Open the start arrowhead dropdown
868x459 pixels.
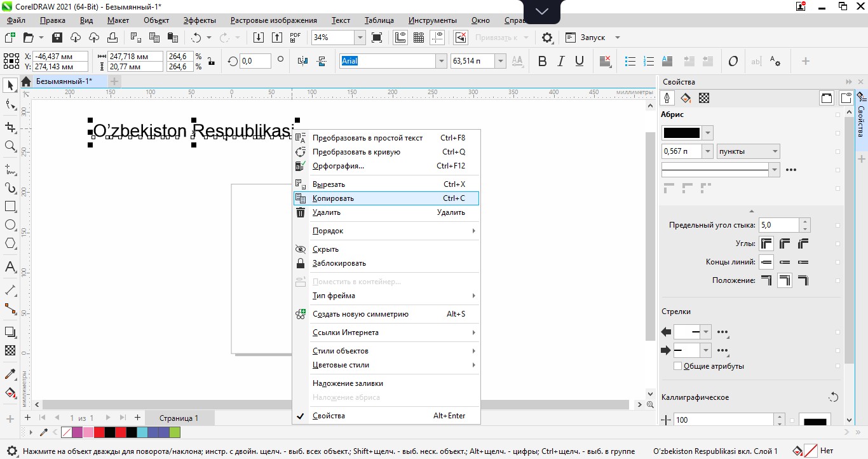click(706, 332)
